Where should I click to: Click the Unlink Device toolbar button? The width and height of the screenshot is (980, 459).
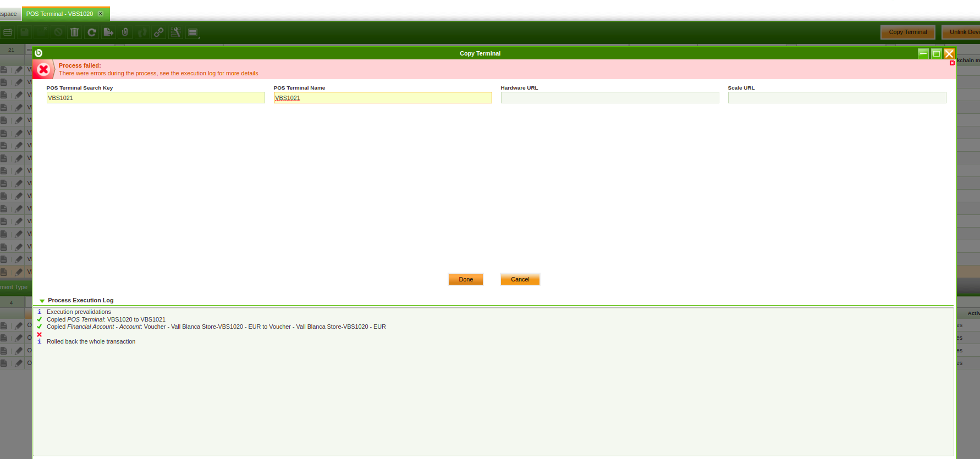pyautogui.click(x=961, y=32)
